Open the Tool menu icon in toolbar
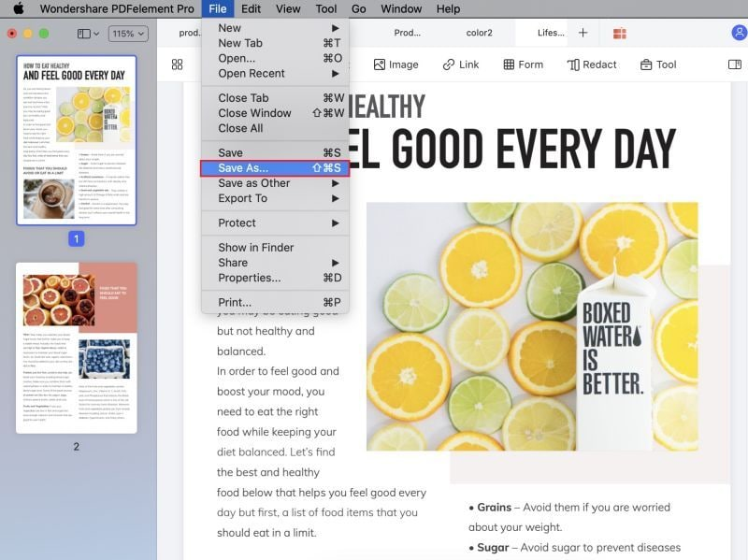 tap(657, 65)
